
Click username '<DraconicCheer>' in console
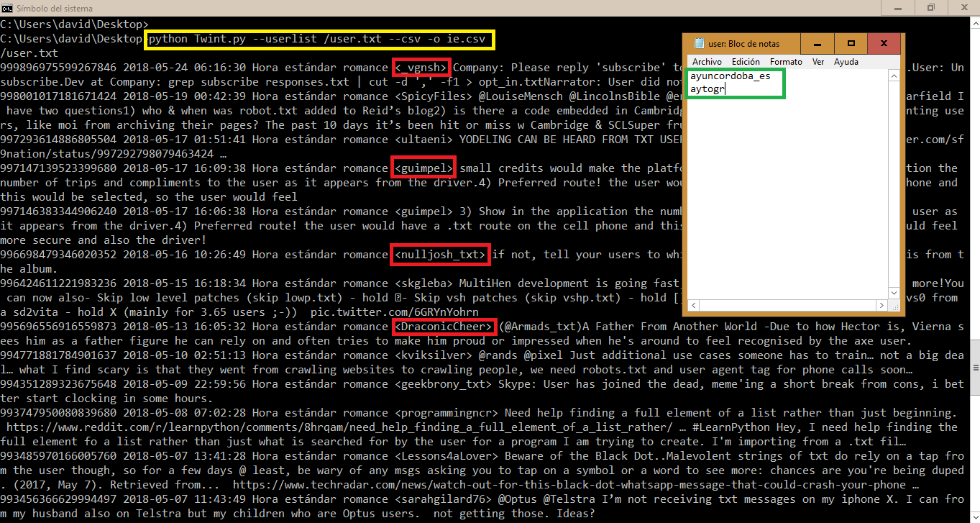click(x=444, y=327)
